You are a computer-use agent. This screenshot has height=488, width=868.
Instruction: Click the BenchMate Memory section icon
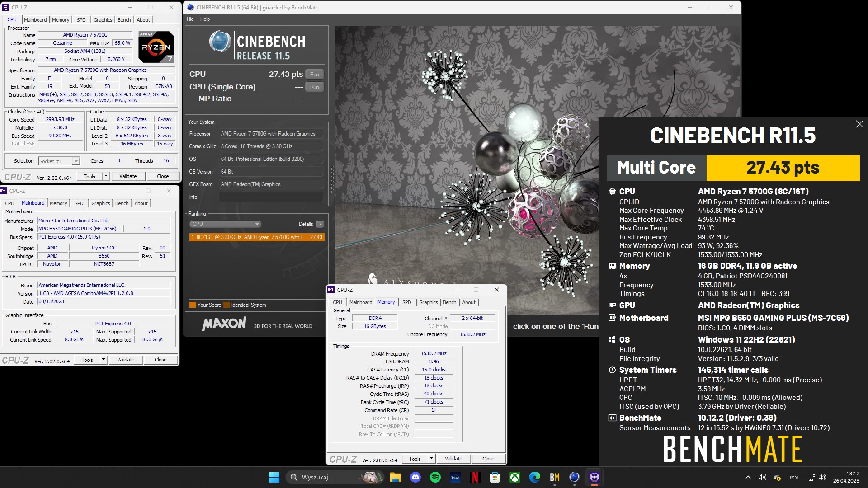pos(612,266)
